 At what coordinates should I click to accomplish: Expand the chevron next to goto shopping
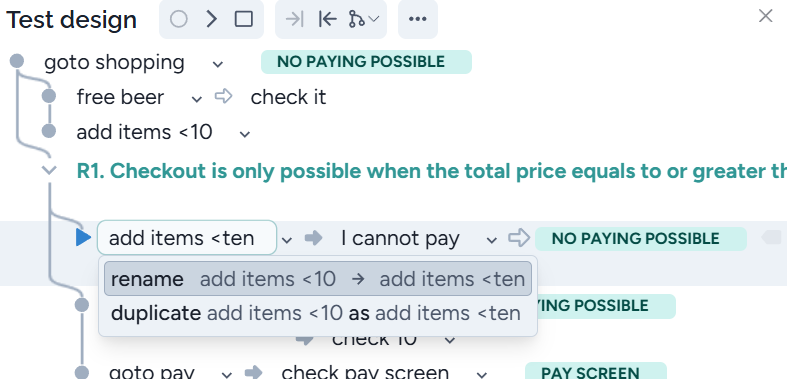217,64
